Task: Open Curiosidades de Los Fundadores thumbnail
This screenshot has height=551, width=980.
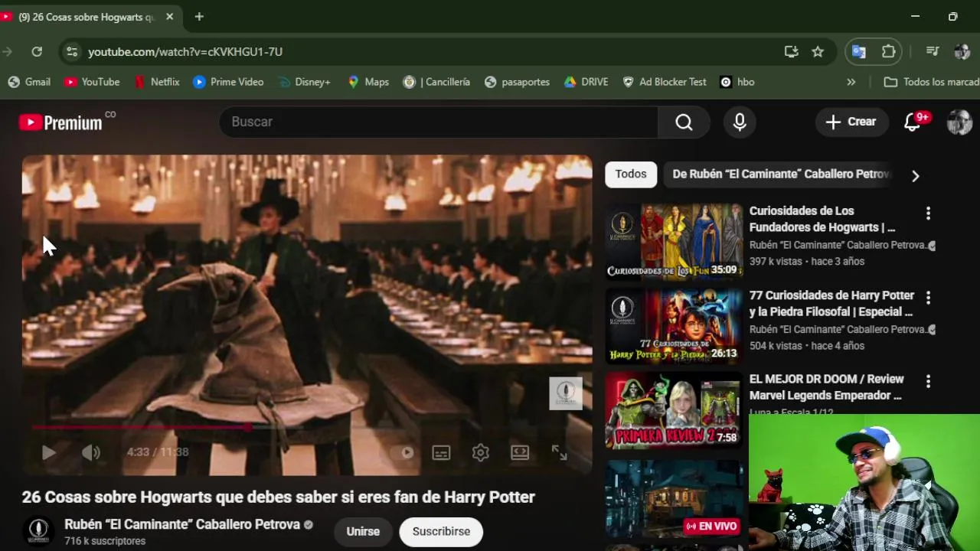Action: [x=674, y=241]
